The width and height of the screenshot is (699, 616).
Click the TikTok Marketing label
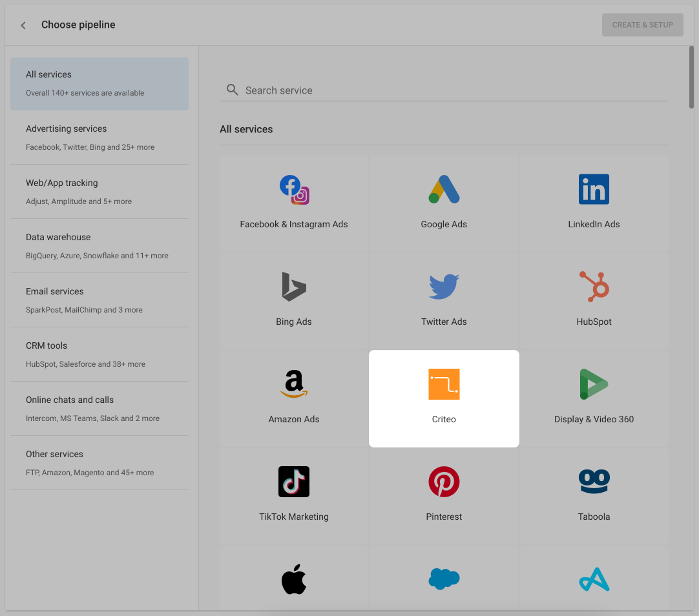[x=294, y=517]
